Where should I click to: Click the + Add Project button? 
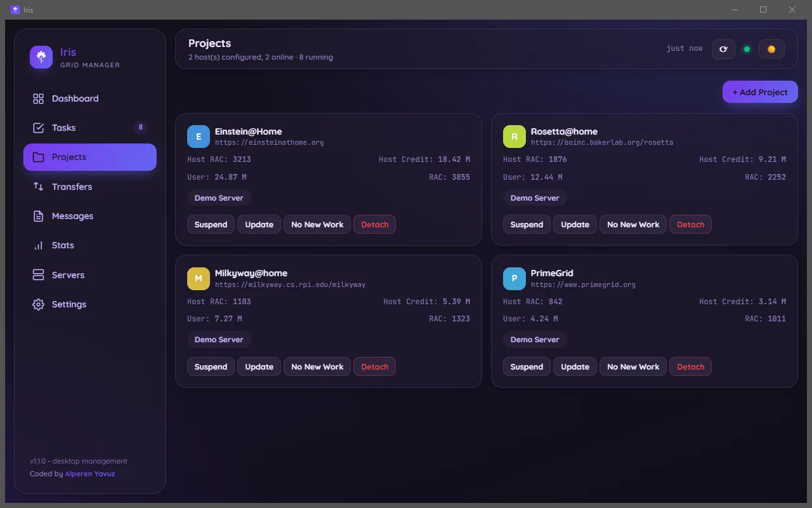click(760, 92)
